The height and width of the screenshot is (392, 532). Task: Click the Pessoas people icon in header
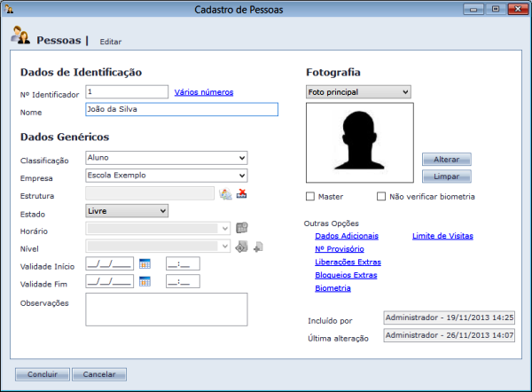point(22,36)
